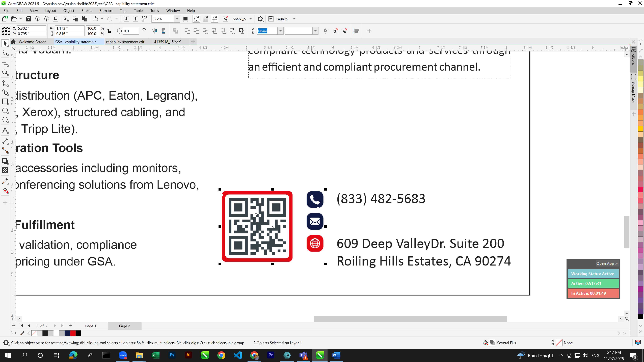
Task: Click the Mirror horizontally icon
Action: [x=154, y=31]
